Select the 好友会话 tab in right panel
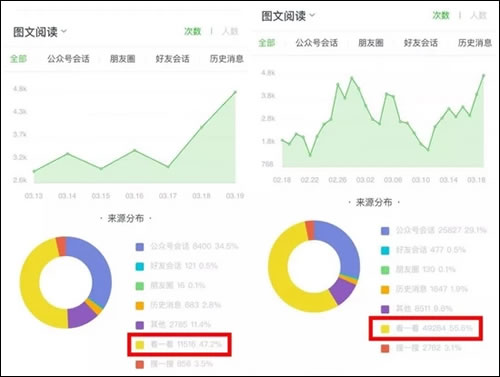 (x=421, y=43)
